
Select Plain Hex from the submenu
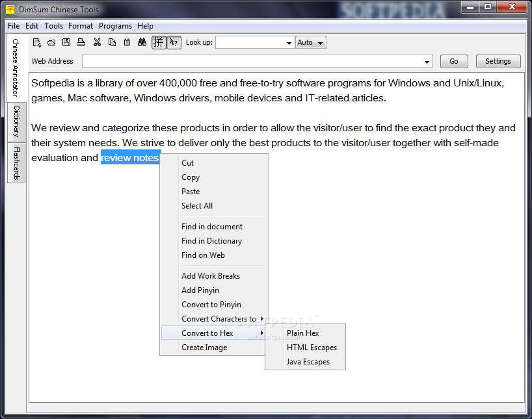[x=306, y=333]
